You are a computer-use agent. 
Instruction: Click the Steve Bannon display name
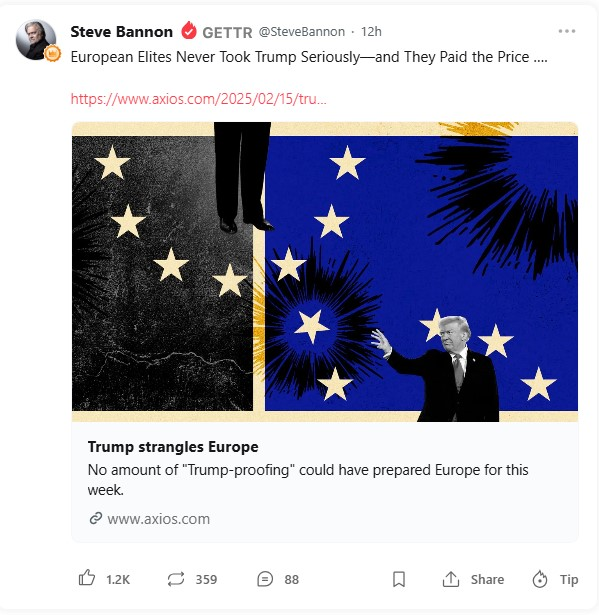pos(122,32)
